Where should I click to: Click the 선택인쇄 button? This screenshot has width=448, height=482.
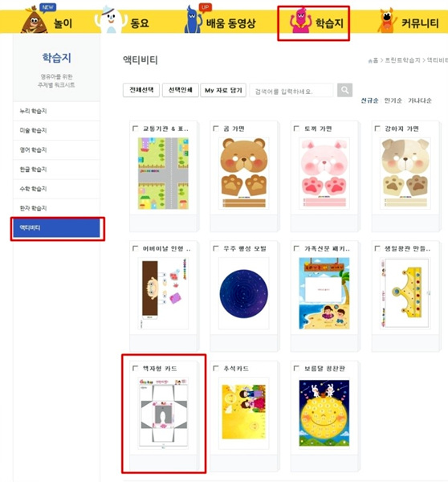point(181,90)
